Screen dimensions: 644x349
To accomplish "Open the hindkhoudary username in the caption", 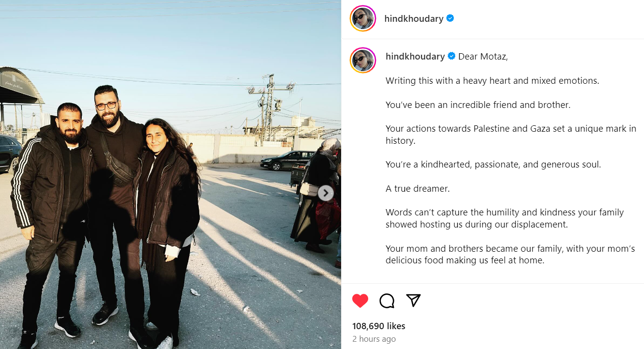I will 415,57.
